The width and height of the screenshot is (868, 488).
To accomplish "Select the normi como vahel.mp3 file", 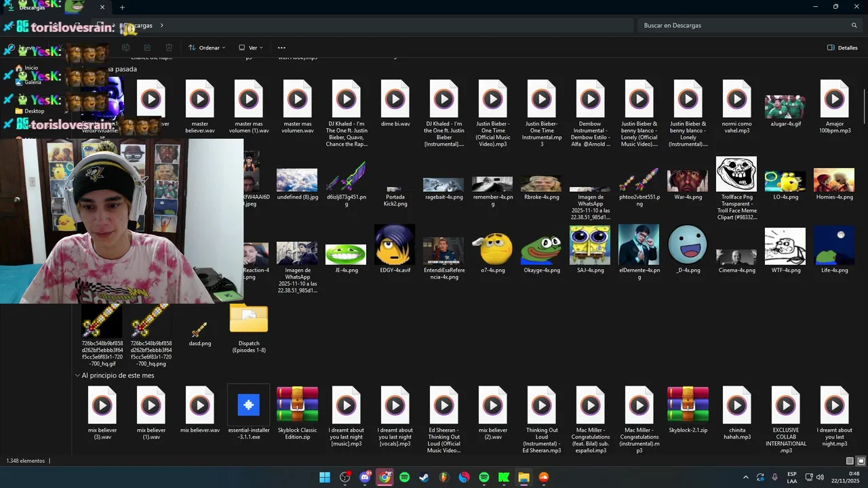I will point(736,106).
